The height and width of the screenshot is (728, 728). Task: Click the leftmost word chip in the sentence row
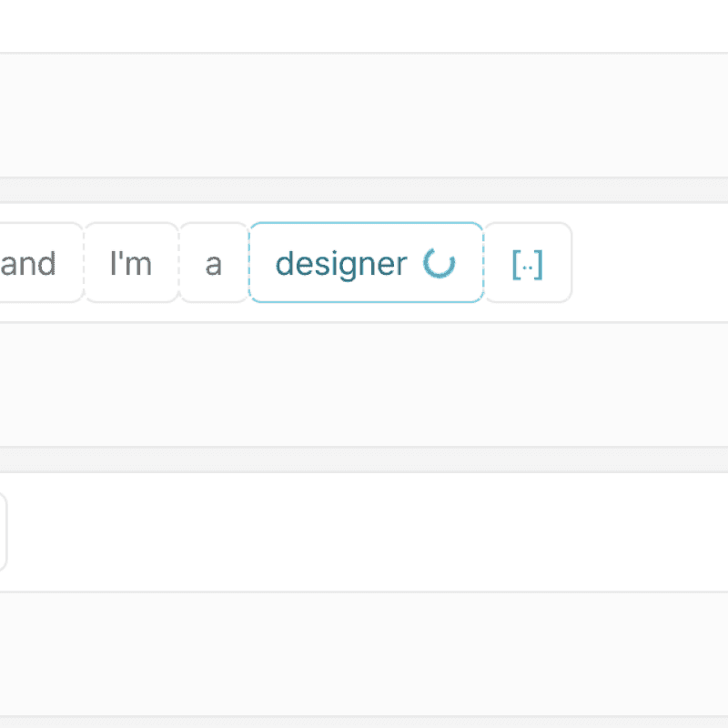pos(32,263)
